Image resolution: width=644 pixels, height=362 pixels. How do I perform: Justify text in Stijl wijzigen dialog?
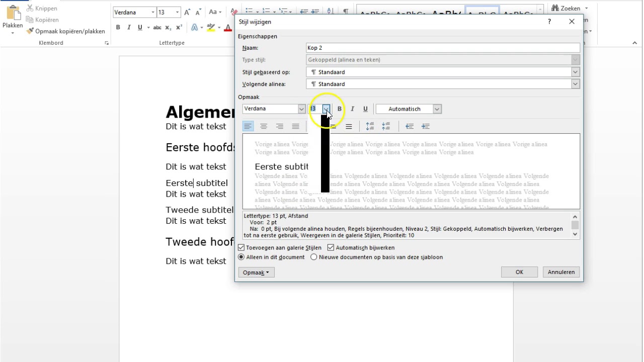point(296,126)
